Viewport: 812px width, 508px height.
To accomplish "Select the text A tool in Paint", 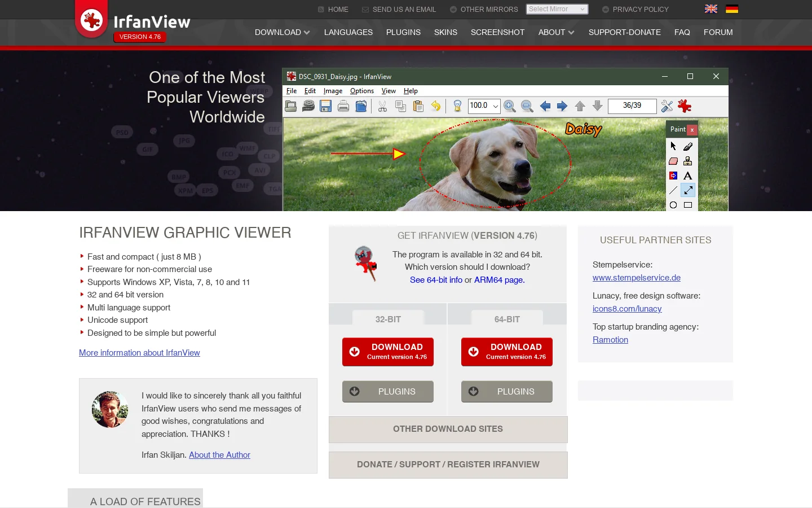I will 688,176.
